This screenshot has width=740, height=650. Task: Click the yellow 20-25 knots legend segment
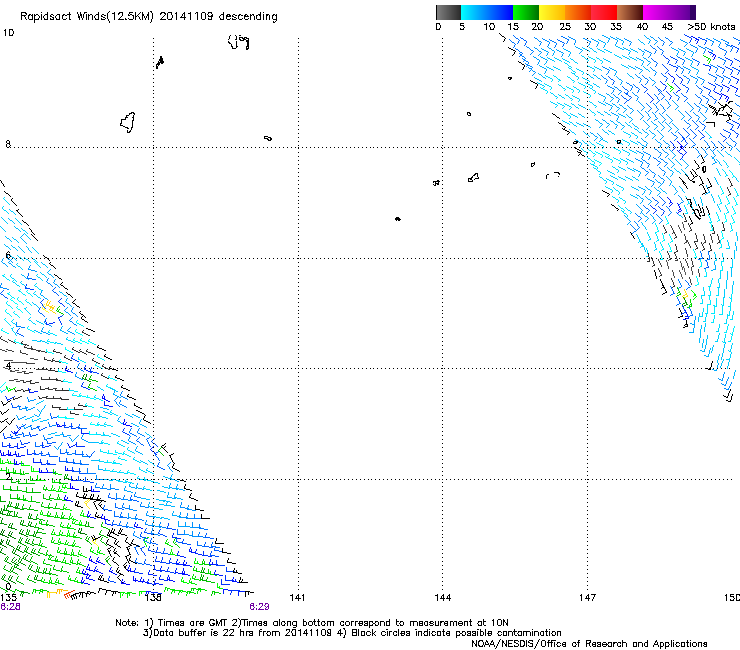coord(552,12)
